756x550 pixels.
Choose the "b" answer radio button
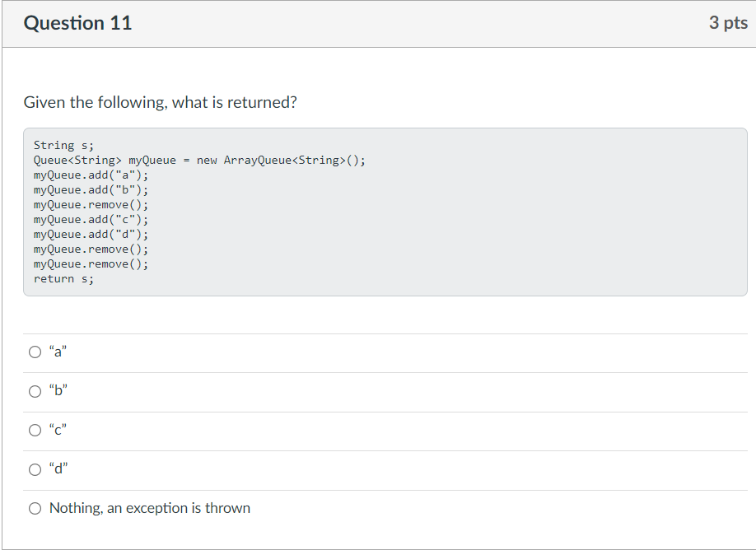35,391
